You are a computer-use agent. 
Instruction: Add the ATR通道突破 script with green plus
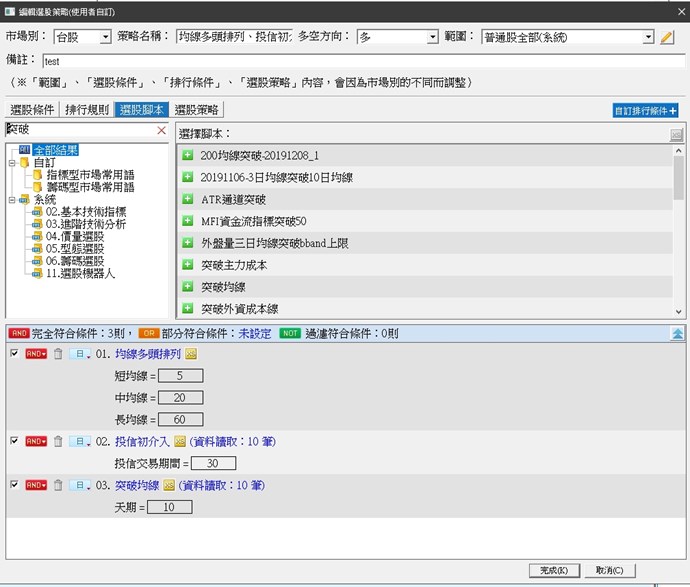187,199
